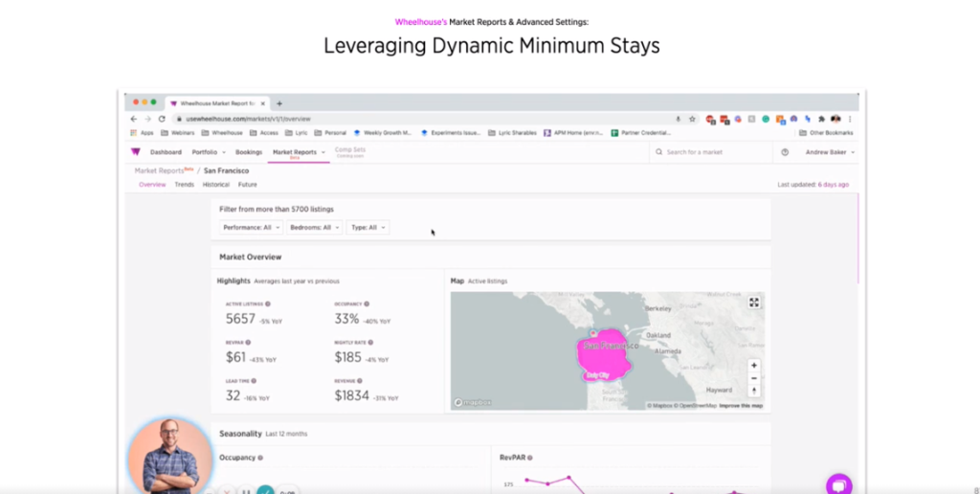This screenshot has width=980, height=494.
Task: Open the Weekly Growth bookmark
Action: pos(383,132)
